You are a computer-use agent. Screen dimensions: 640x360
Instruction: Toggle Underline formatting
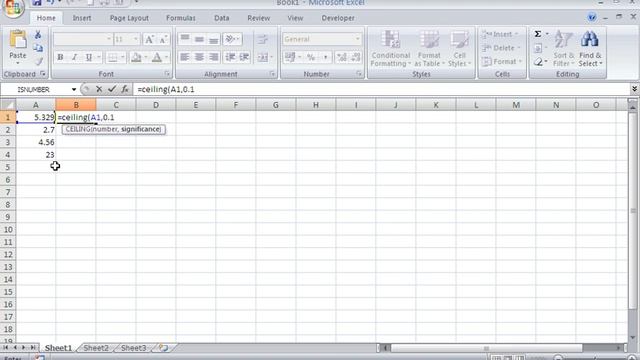coord(89,58)
